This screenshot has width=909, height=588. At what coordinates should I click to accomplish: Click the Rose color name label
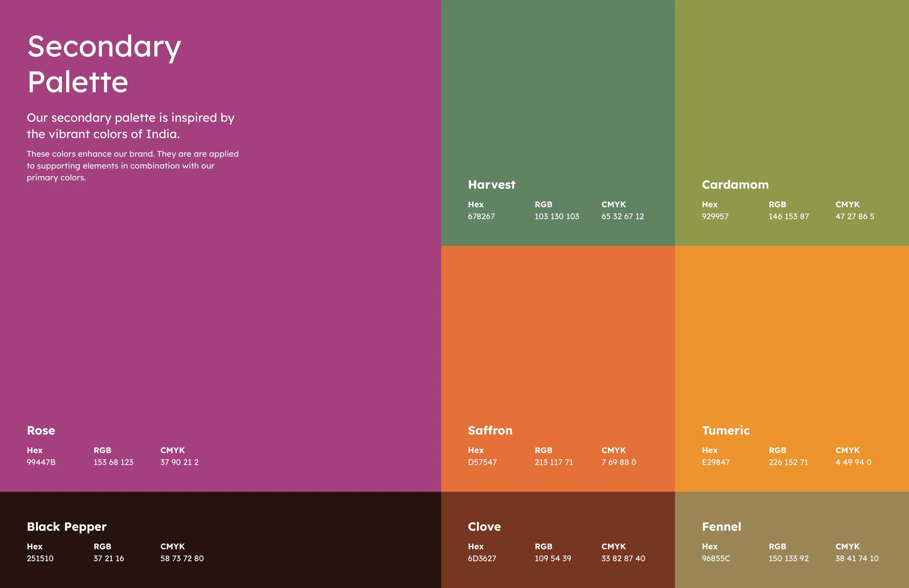coord(41,430)
